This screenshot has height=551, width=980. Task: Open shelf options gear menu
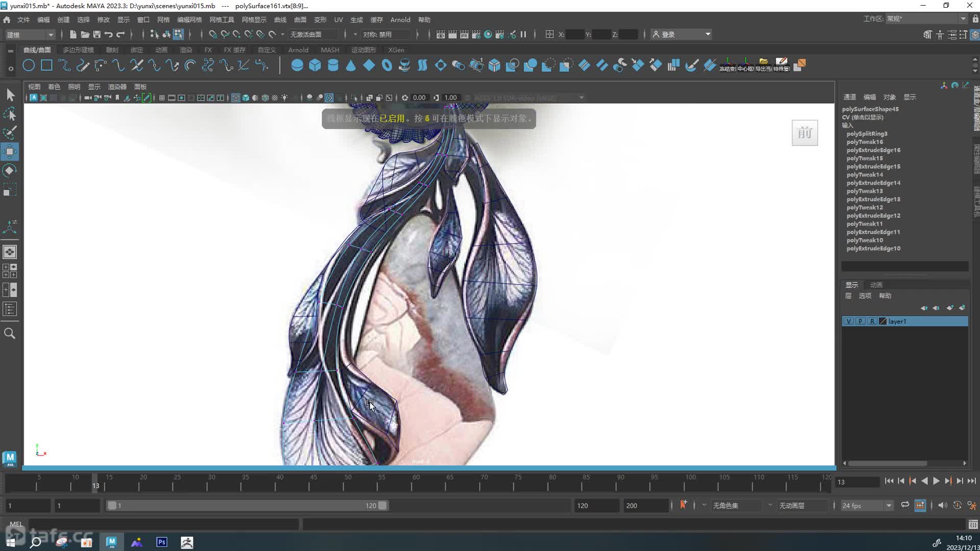[11, 68]
